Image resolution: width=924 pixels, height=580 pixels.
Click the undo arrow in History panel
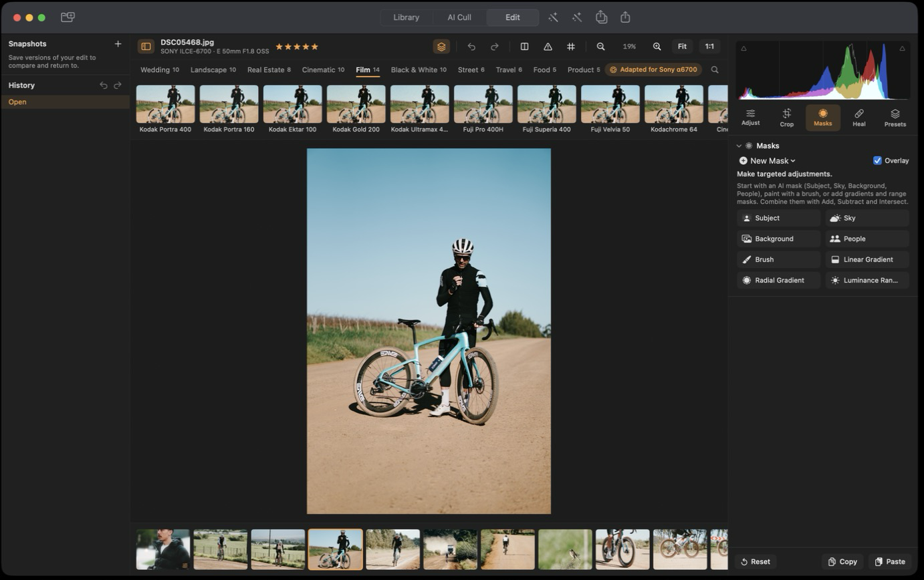click(x=104, y=86)
